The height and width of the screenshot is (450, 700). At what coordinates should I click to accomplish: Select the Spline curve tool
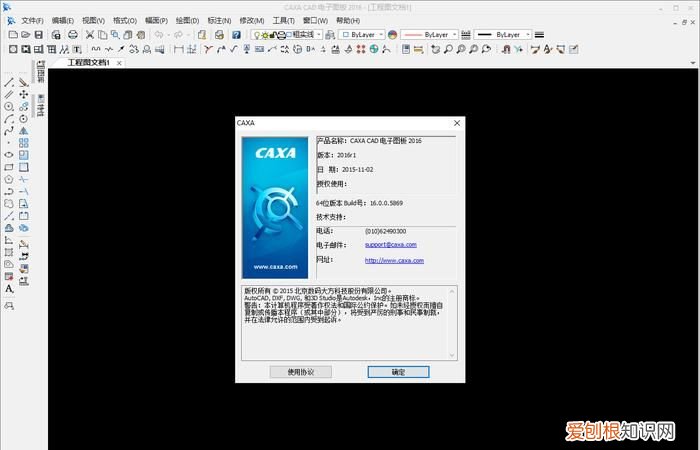coord(9,131)
